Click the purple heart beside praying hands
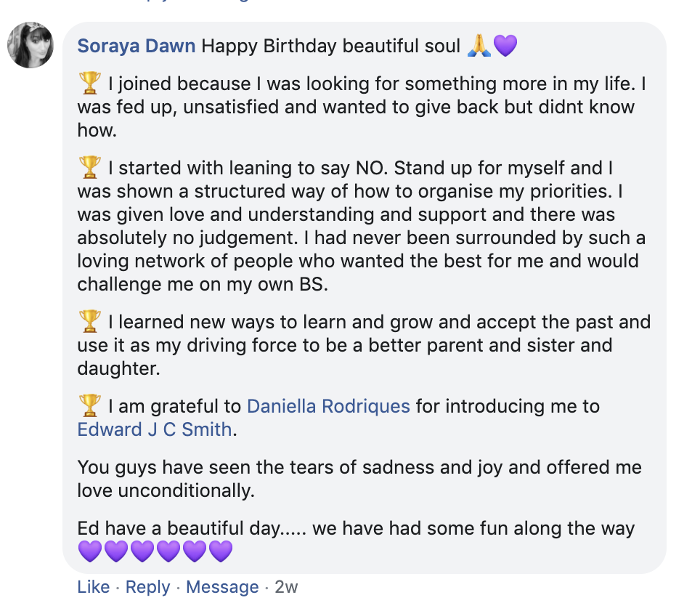 505,46
